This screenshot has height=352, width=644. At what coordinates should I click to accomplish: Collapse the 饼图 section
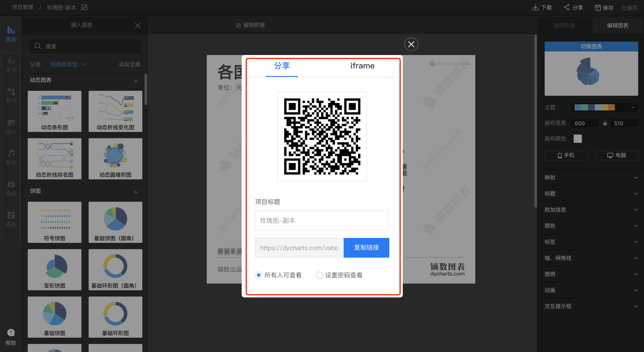(x=136, y=192)
